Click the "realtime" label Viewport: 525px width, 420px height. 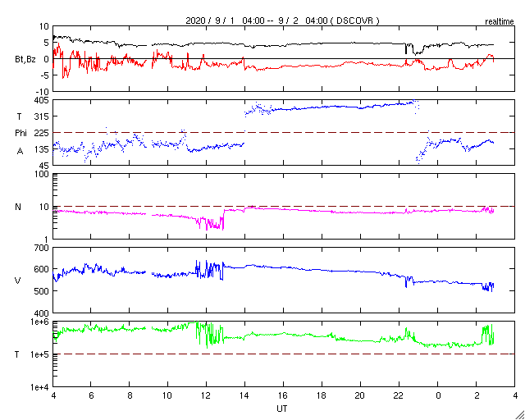[x=500, y=22]
